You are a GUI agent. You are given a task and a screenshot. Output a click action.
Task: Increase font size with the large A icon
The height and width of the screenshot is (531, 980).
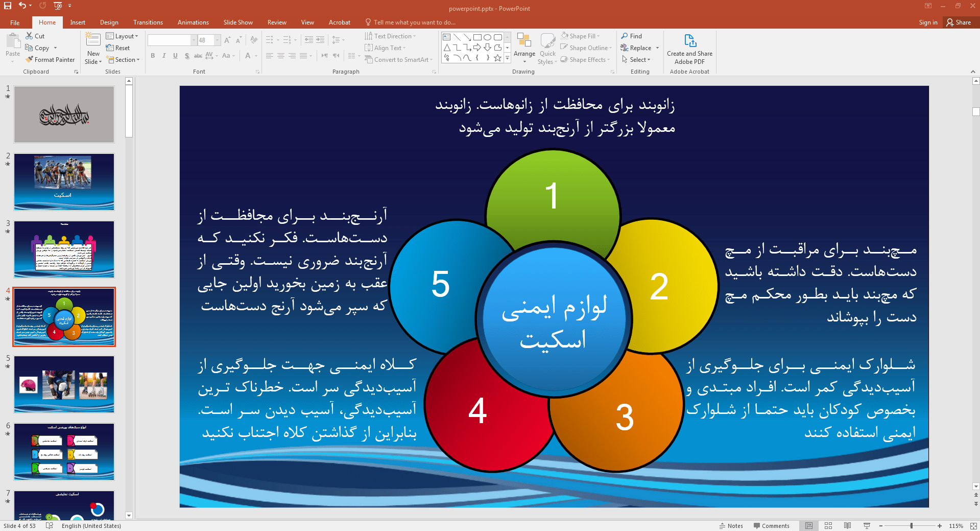(227, 40)
